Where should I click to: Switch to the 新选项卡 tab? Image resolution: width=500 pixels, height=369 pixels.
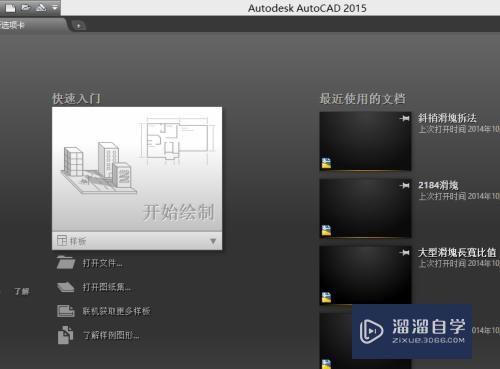[x=32, y=25]
